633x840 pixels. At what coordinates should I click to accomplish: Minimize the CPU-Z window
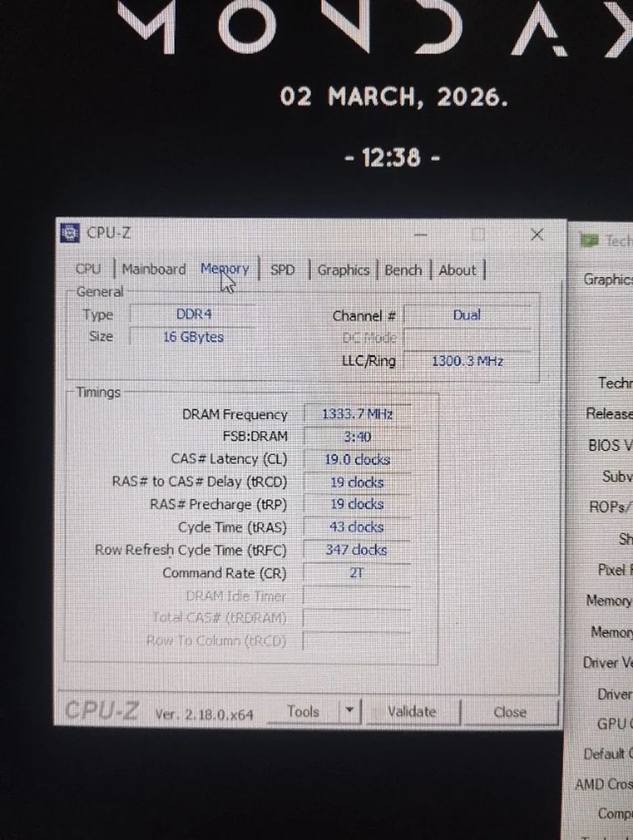click(x=421, y=234)
